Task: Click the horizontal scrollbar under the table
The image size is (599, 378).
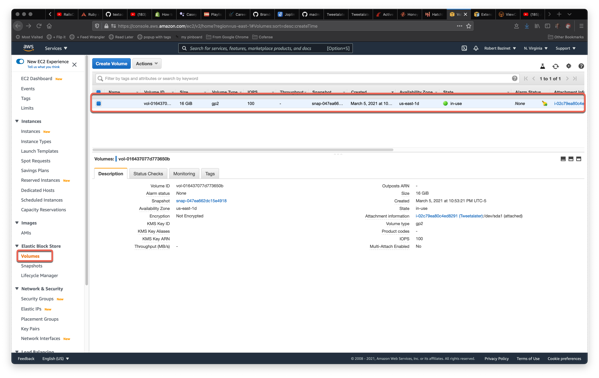Action: (x=243, y=150)
